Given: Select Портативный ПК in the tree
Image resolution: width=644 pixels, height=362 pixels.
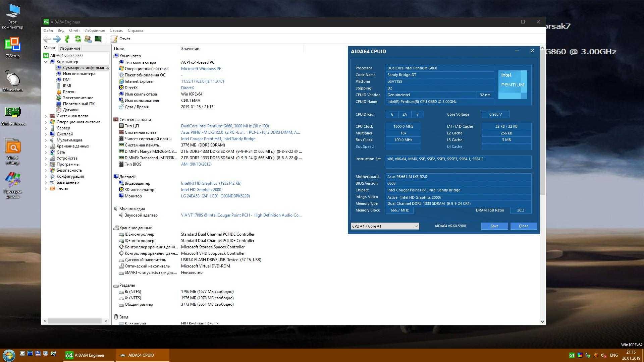Looking at the screenshot, I should click(x=79, y=104).
